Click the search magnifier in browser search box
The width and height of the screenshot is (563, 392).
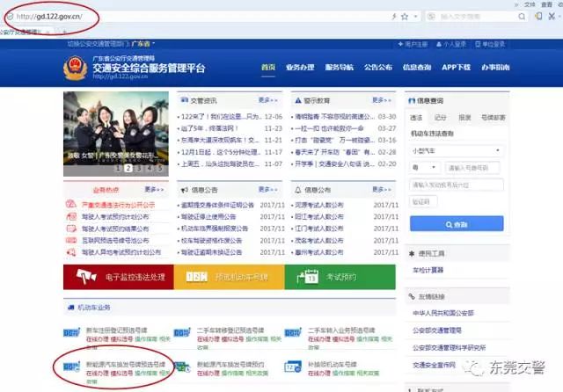(x=522, y=17)
